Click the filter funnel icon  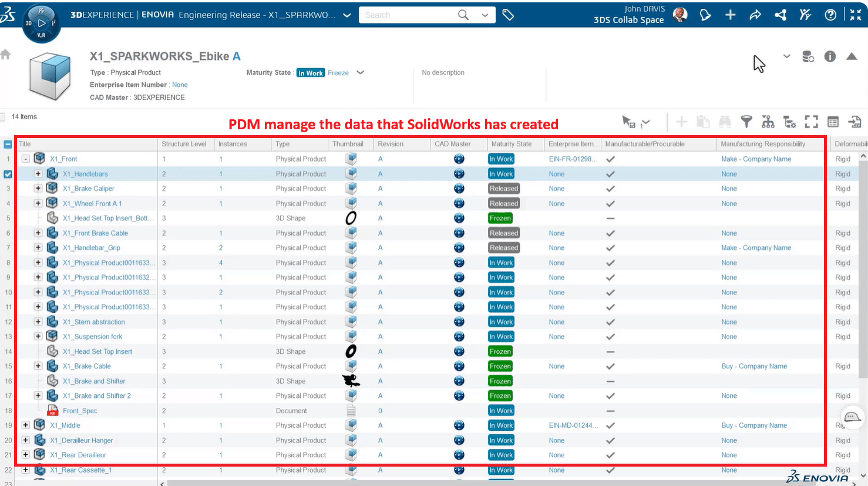tap(746, 122)
